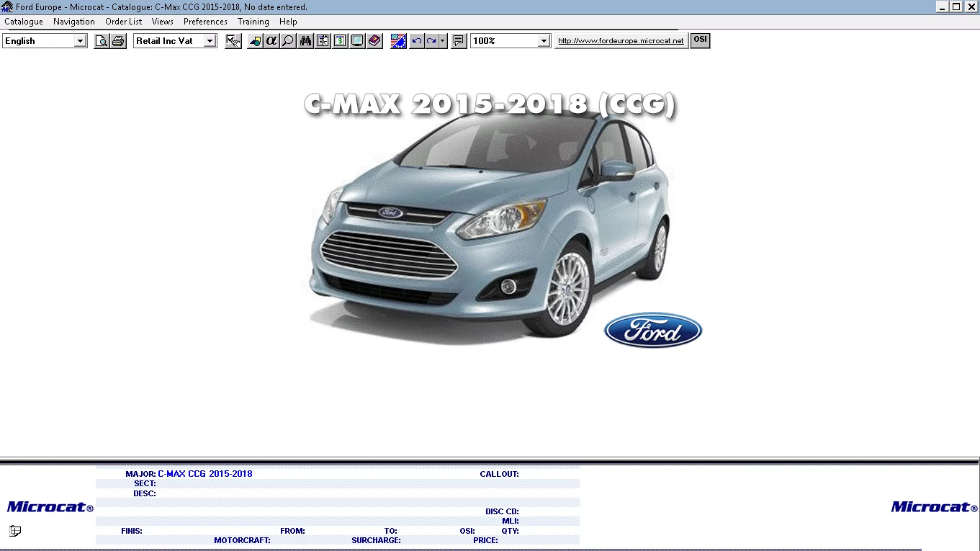The height and width of the screenshot is (551, 980).
Task: Click the undo arrow icon
Action: point(415,41)
